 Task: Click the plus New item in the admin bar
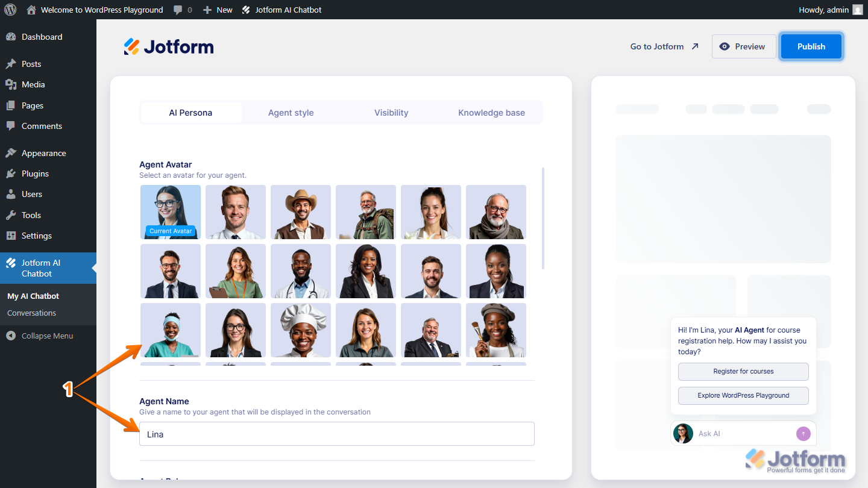tap(218, 10)
